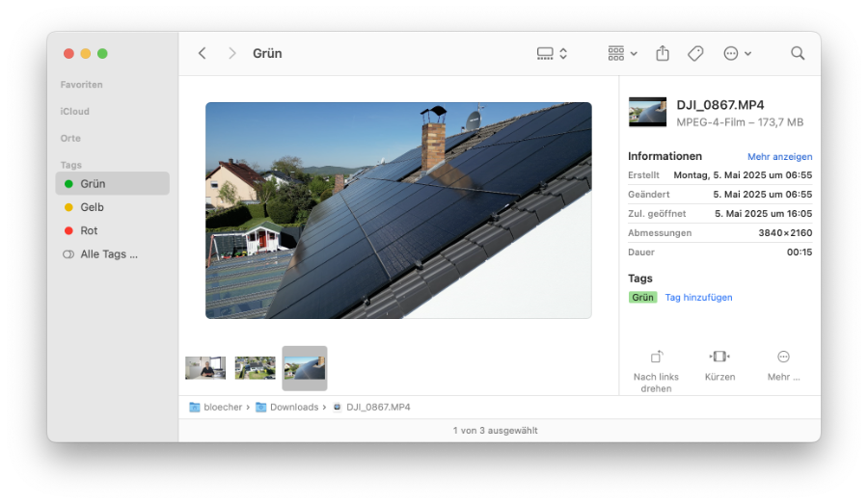Click Downloads folder in path bar
The width and height of the screenshot is (868, 504).
[287, 408]
